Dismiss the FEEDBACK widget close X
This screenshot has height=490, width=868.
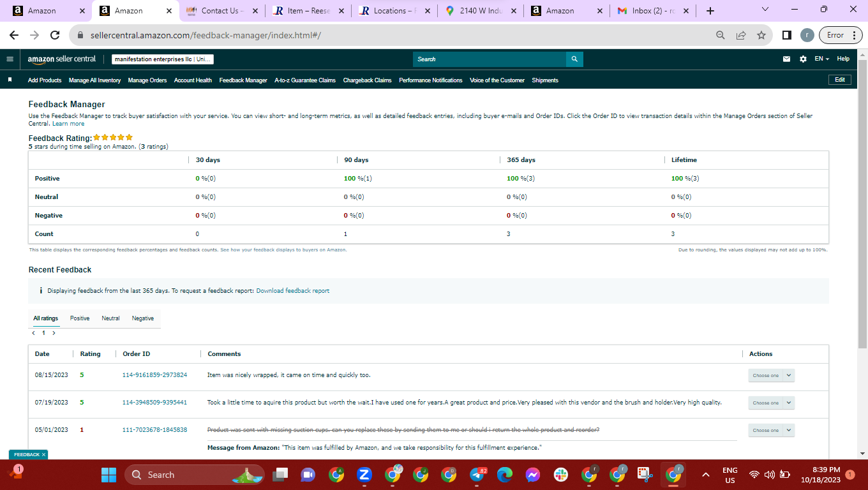(44, 454)
